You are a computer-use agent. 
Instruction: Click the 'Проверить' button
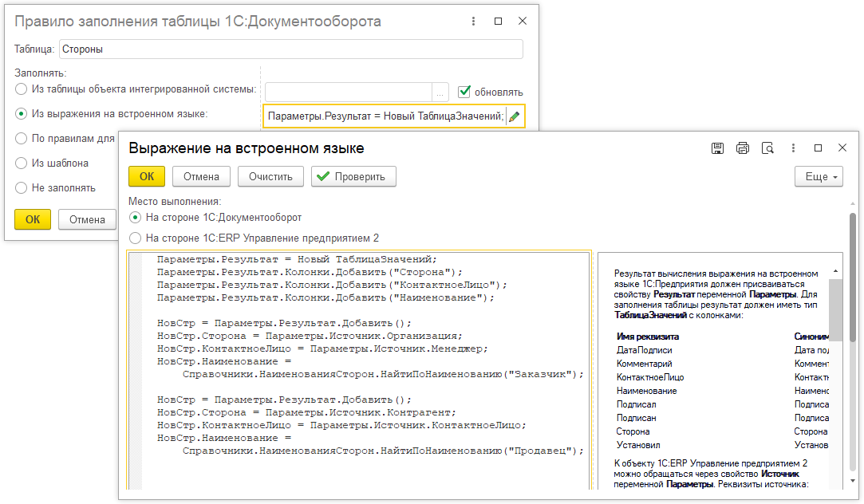point(353,177)
